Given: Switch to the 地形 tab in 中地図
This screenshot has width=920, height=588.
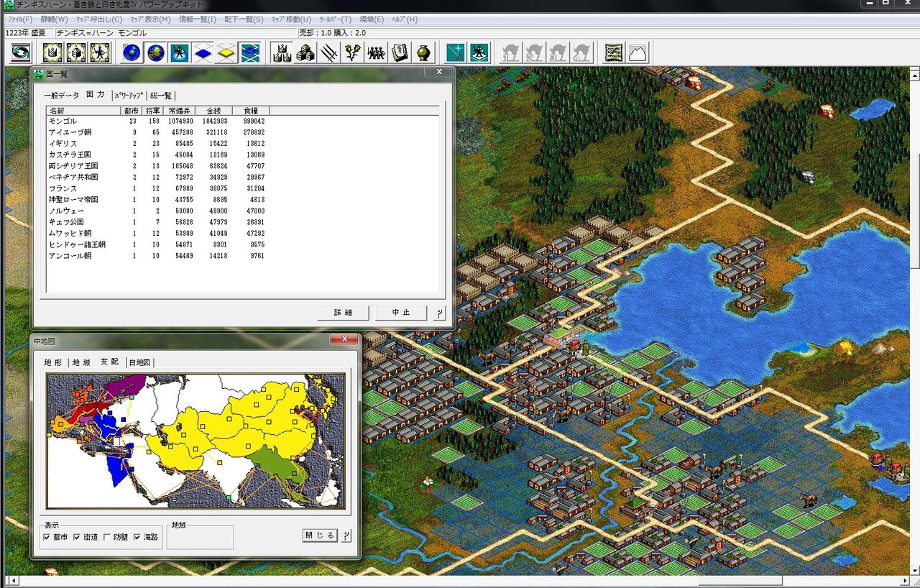Looking at the screenshot, I should pos(54,362).
